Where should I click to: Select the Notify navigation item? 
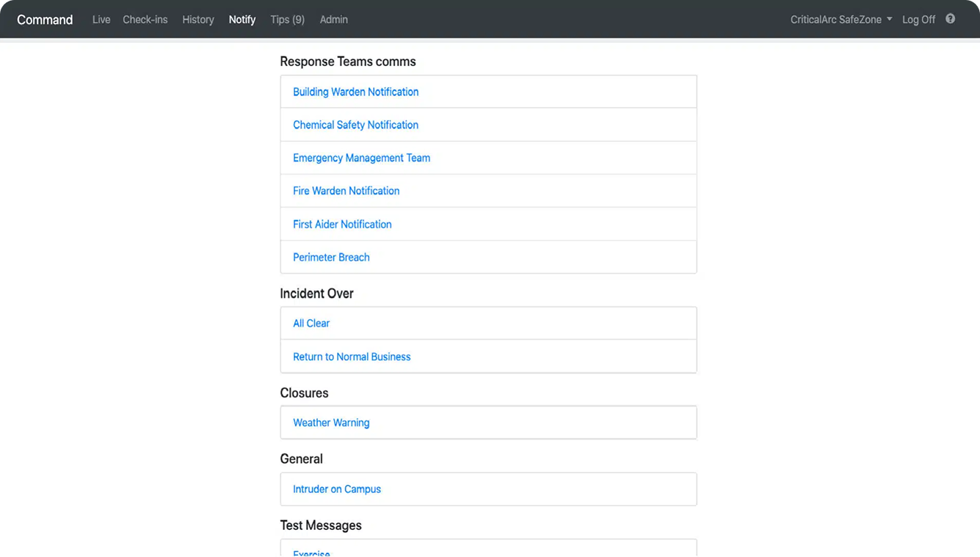point(242,20)
